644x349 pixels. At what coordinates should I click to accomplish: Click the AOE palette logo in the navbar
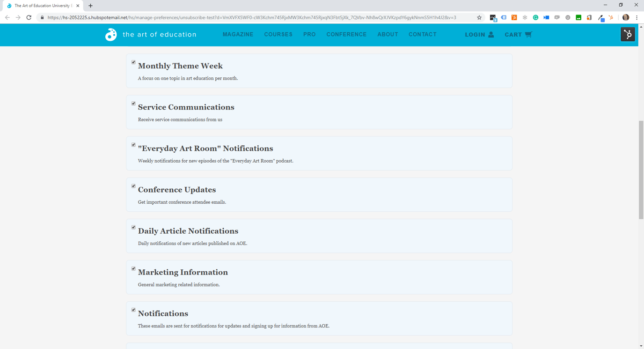pos(110,34)
